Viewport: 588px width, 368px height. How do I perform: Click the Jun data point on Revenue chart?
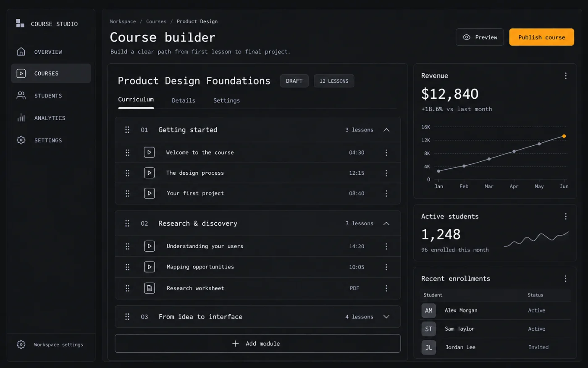point(564,136)
